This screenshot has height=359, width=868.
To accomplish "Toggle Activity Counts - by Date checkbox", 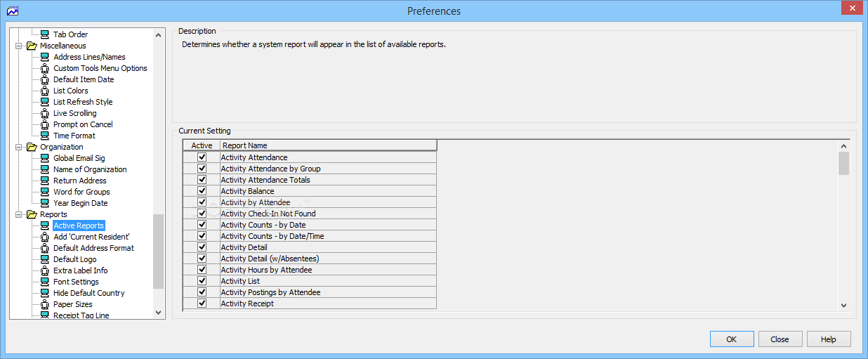I will (202, 225).
